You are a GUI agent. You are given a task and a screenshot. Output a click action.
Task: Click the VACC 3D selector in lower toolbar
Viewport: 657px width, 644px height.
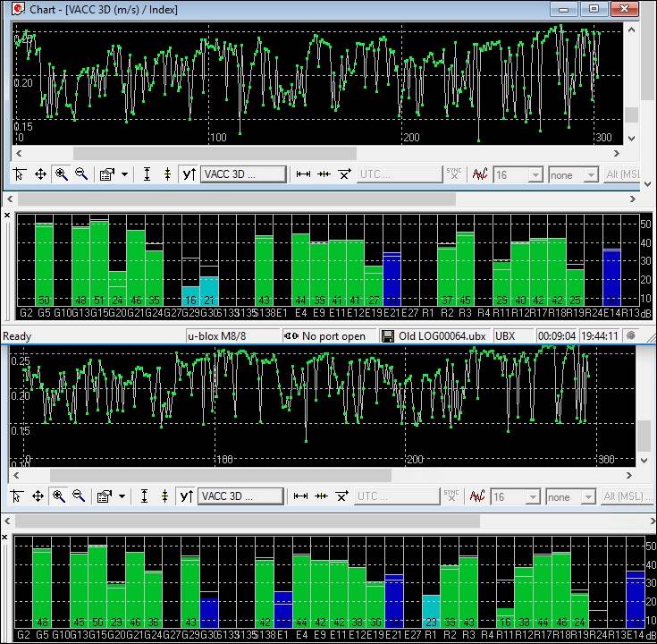pyautogui.click(x=241, y=496)
